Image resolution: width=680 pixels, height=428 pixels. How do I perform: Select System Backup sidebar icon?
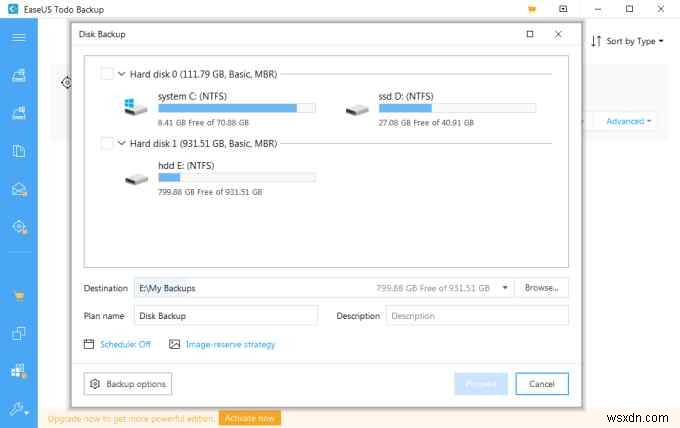click(x=19, y=113)
